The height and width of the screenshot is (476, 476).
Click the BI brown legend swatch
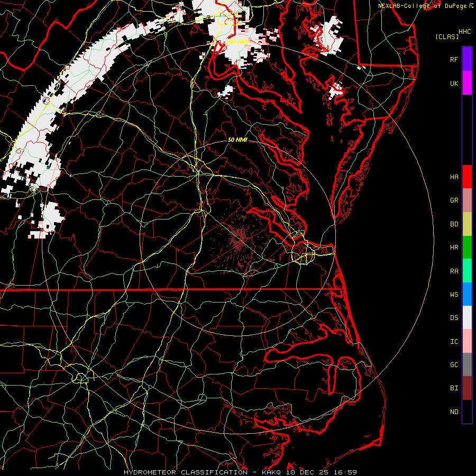467,388
